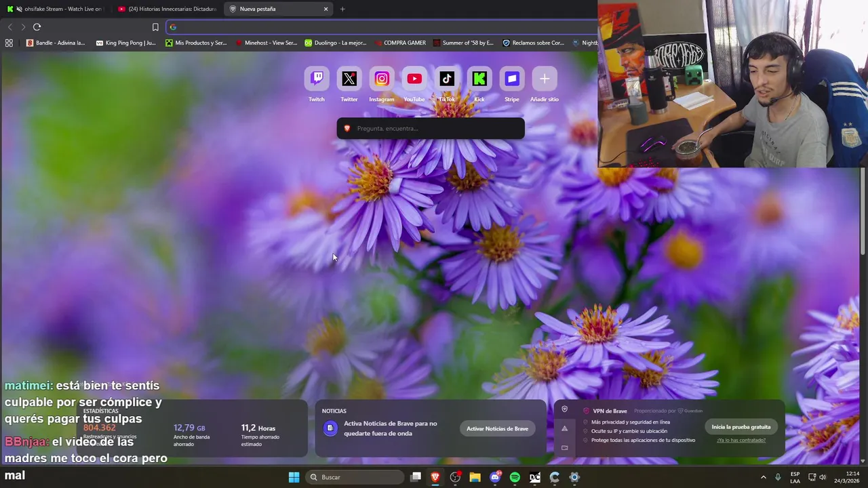Open Task View on the taskbar
Screen dimensions: 868x488
click(416, 477)
